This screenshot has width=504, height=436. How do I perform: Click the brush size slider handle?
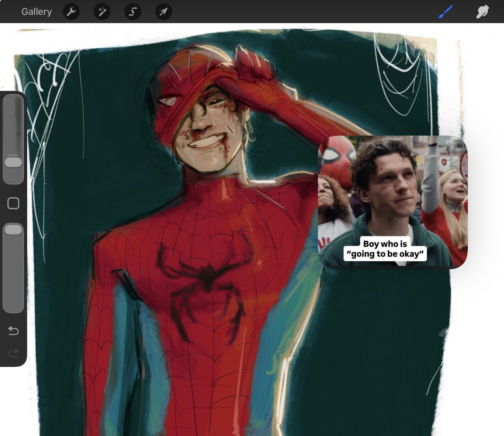pyautogui.click(x=13, y=162)
